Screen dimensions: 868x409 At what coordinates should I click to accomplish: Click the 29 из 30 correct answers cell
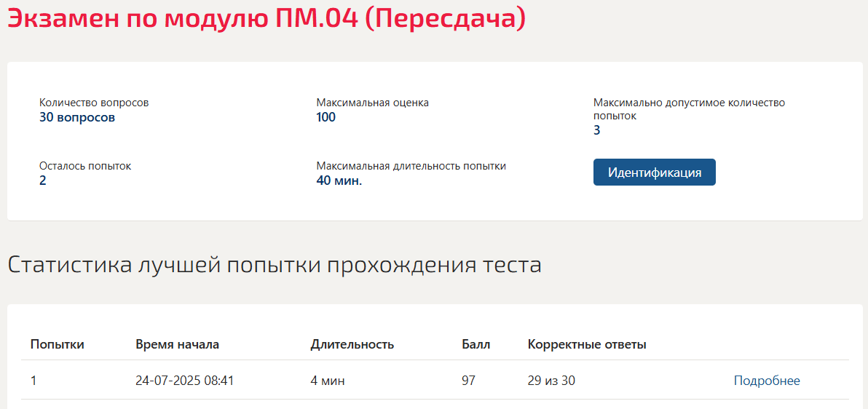pos(553,380)
